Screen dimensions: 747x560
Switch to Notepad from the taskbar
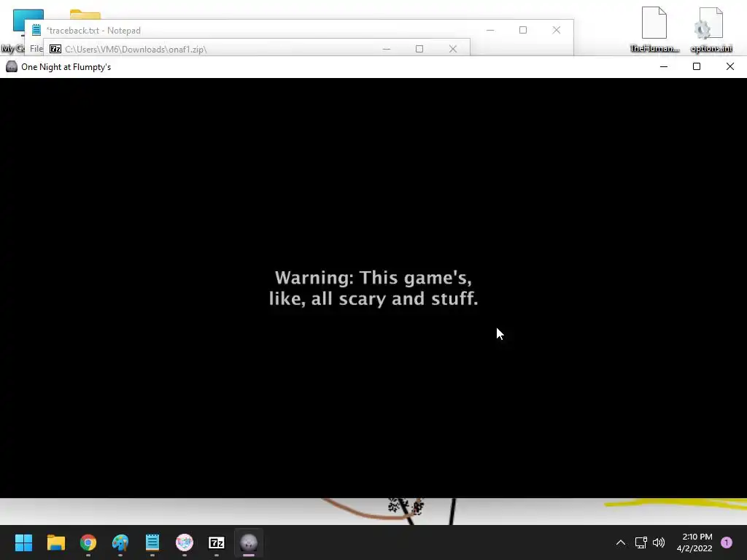(152, 542)
